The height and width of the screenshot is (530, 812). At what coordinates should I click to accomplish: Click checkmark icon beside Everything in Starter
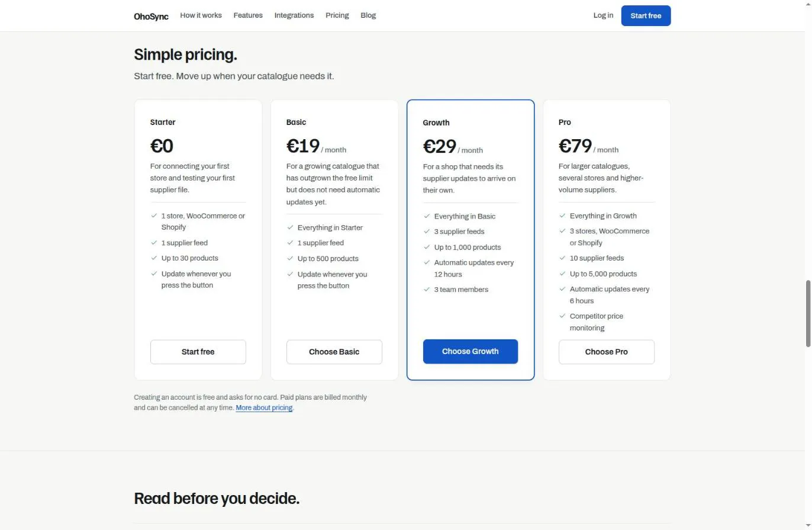point(290,227)
